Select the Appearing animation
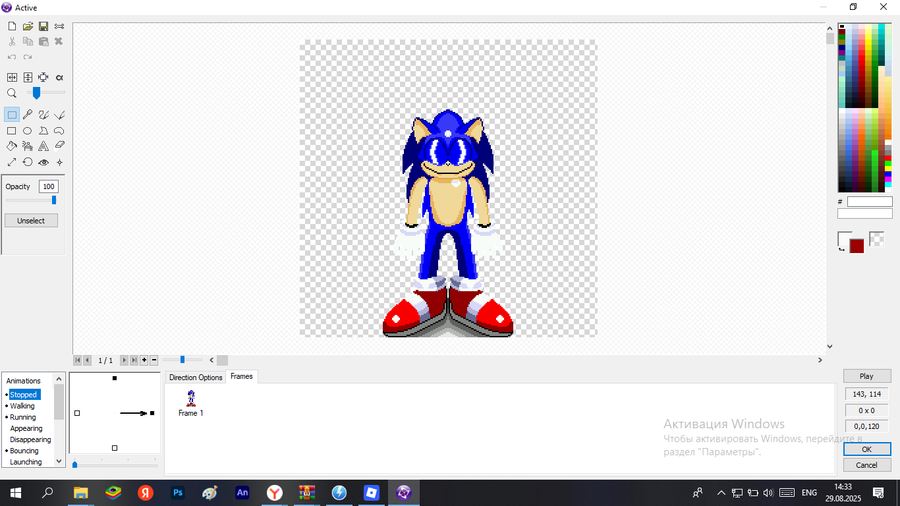This screenshot has height=506, width=900. [x=26, y=429]
